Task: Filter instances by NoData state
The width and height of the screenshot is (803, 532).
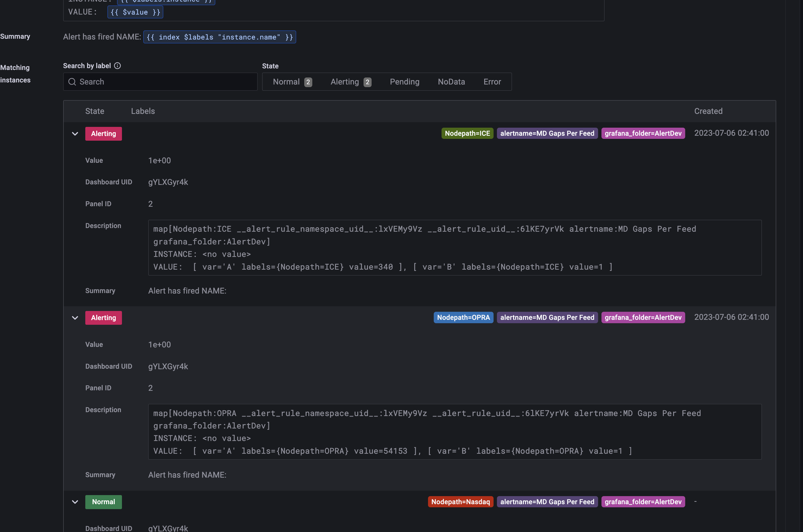Action: (451, 82)
